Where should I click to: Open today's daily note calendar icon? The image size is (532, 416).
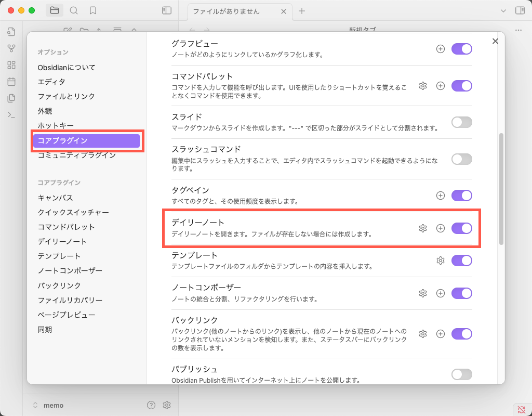(11, 82)
